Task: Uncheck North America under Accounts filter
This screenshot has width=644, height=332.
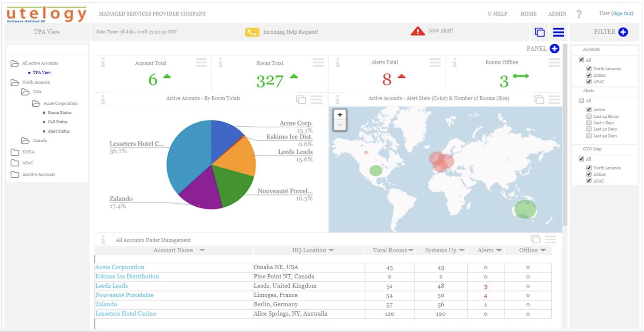Action: click(x=589, y=68)
